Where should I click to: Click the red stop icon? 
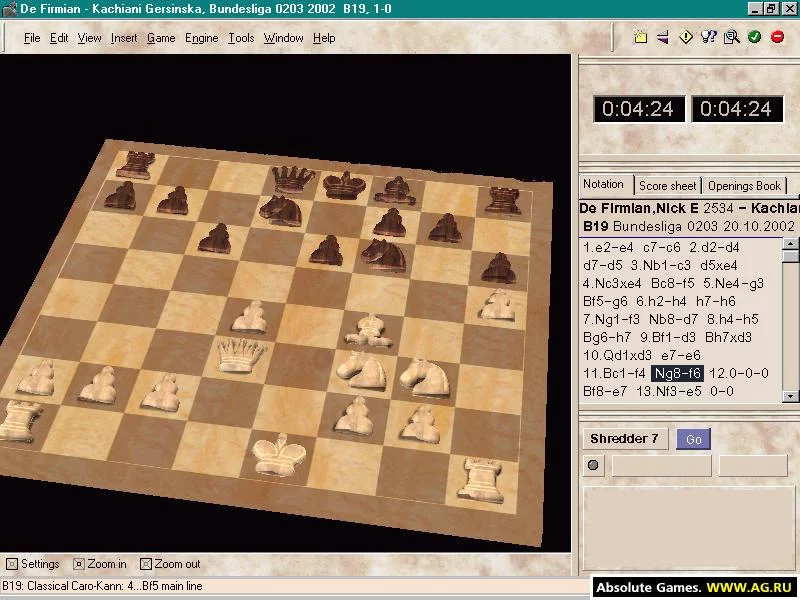[x=778, y=37]
